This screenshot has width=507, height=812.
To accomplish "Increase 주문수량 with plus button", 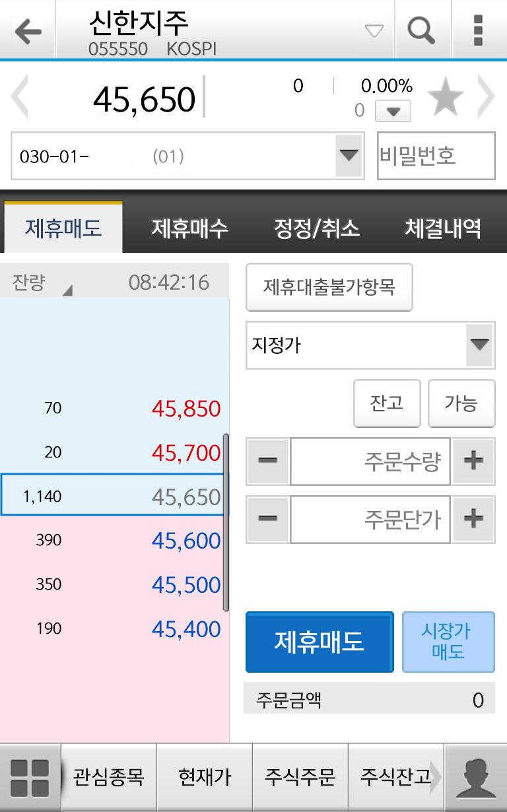I will click(473, 461).
